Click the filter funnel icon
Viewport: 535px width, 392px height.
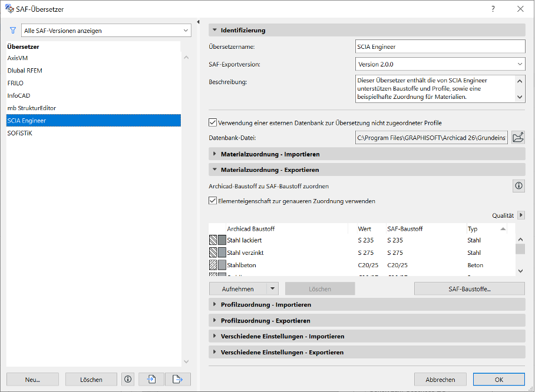click(13, 31)
